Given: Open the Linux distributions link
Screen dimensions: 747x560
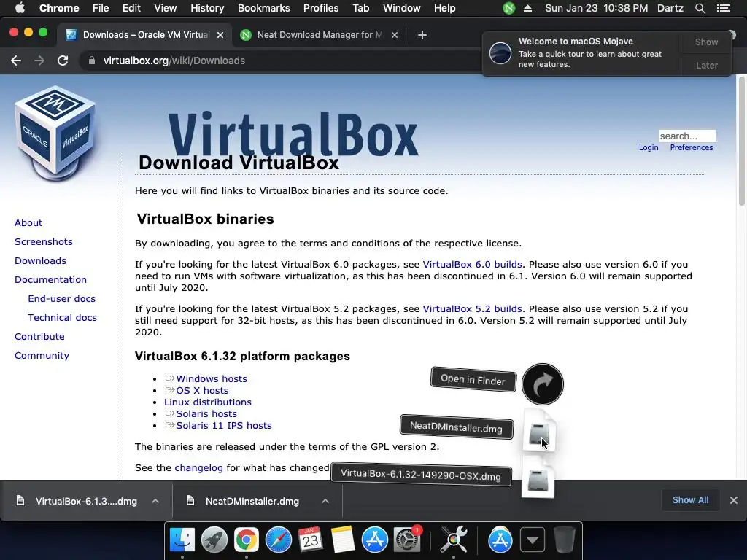Looking at the screenshot, I should pyautogui.click(x=208, y=402).
